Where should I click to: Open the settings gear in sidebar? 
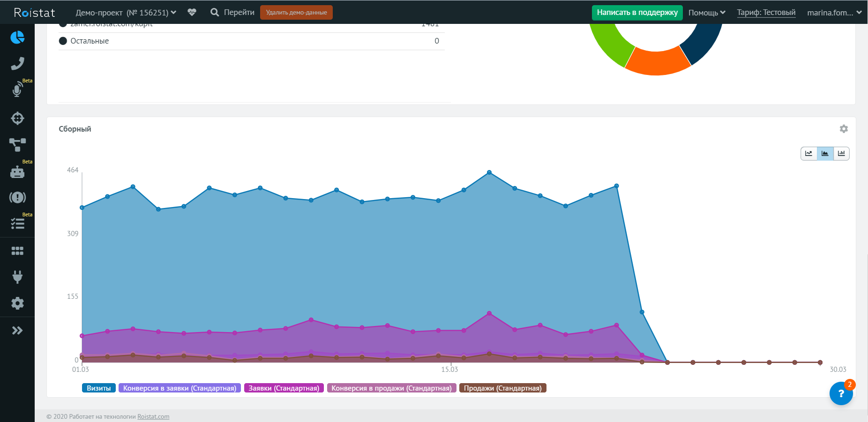point(17,303)
